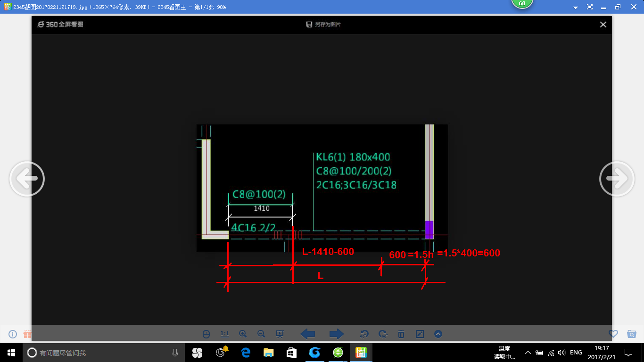Image resolution: width=644 pixels, height=362 pixels.
Task: Click the mouse mode icon in bottom toolbar
Action: (206, 334)
